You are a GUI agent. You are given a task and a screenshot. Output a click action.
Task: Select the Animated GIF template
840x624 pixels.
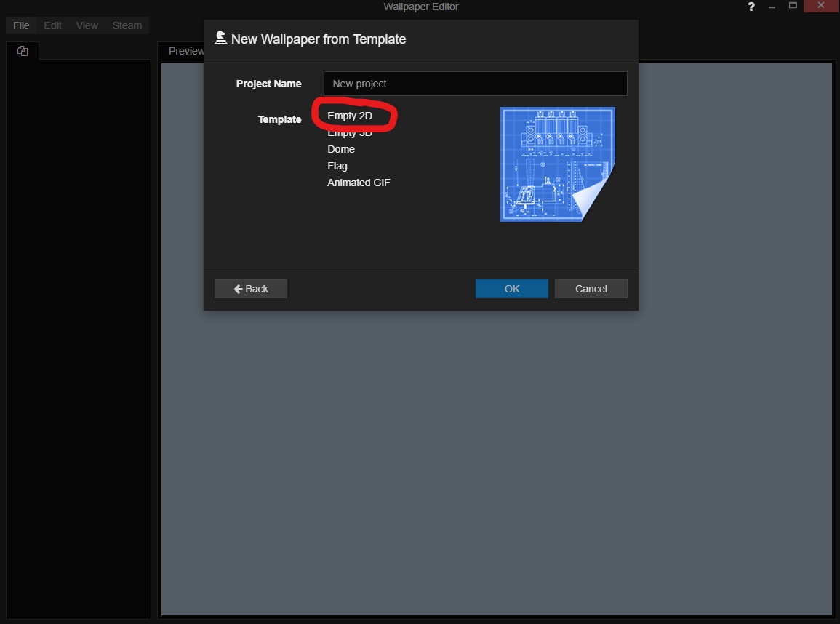coord(359,182)
